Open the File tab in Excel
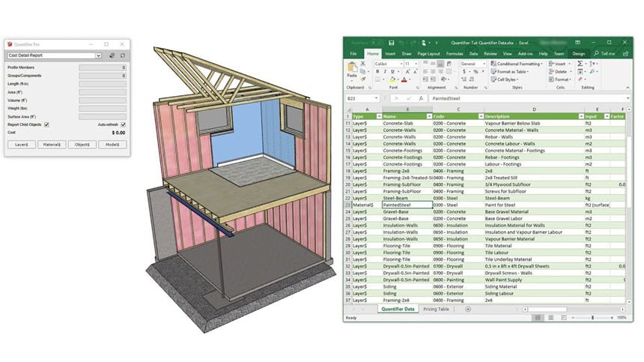The height and width of the screenshot is (362, 644). point(353,54)
